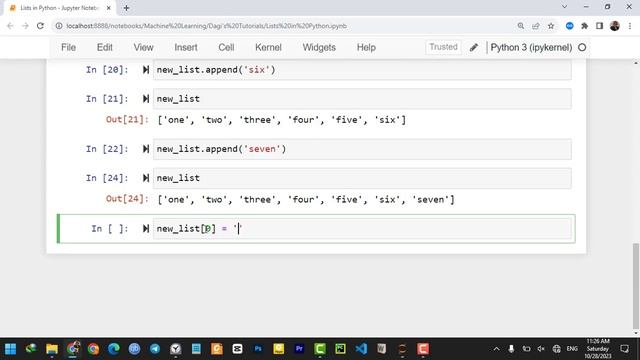Click the Trusted notebook button
The image size is (640, 360).
[x=443, y=47]
